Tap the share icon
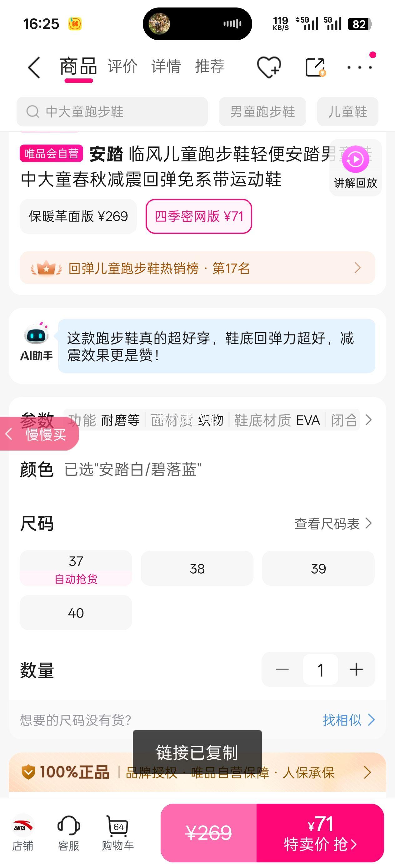395x868 pixels. [x=315, y=67]
